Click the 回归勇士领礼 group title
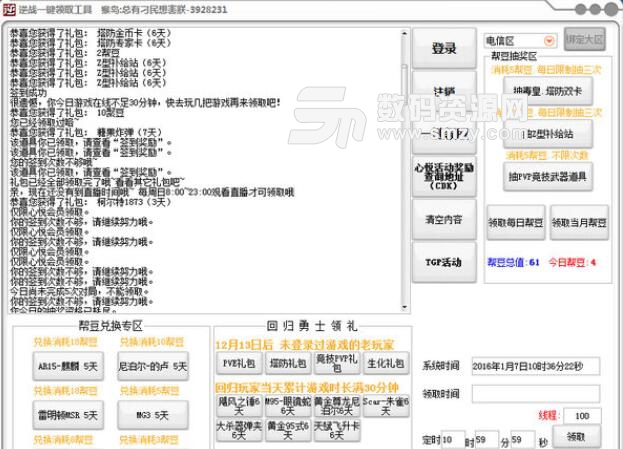This screenshot has width=623, height=449. point(312,326)
